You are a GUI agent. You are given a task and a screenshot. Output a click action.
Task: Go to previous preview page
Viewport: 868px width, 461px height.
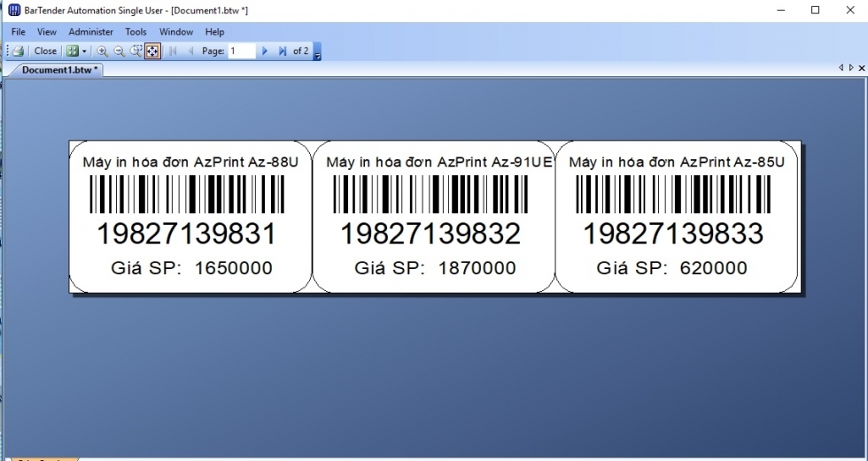coord(190,50)
